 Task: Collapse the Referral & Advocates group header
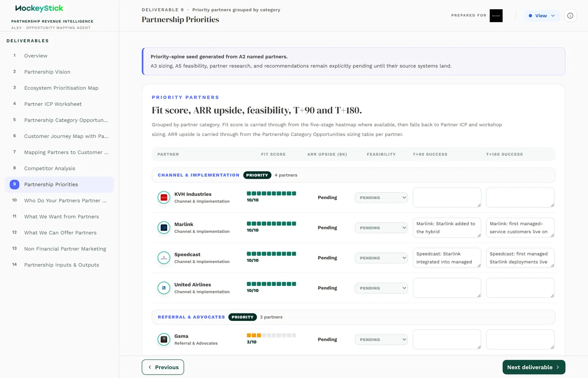[353, 317]
